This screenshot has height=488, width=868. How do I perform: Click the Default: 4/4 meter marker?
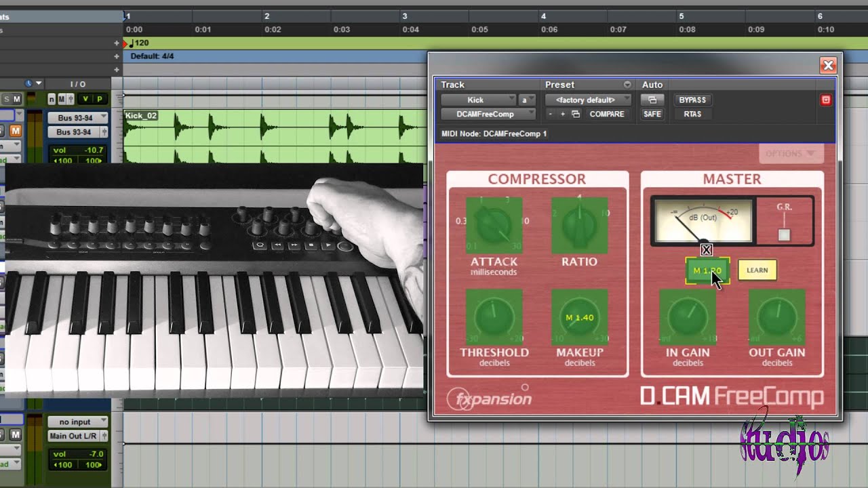(x=152, y=56)
